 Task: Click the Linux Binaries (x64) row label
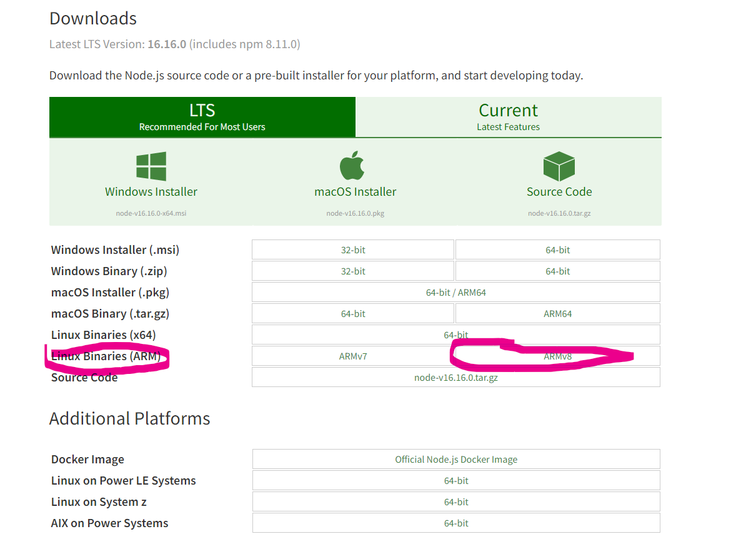pyautogui.click(x=104, y=335)
